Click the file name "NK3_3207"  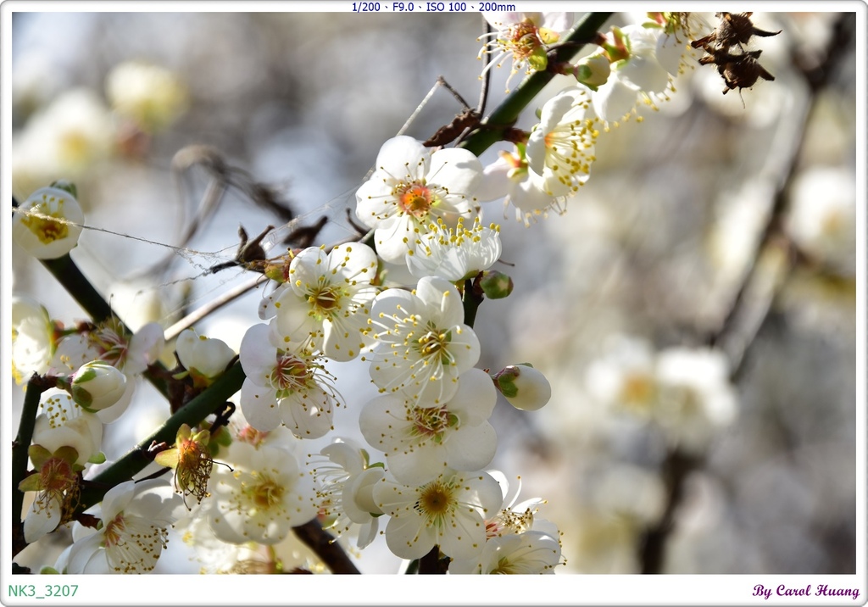coord(43,591)
